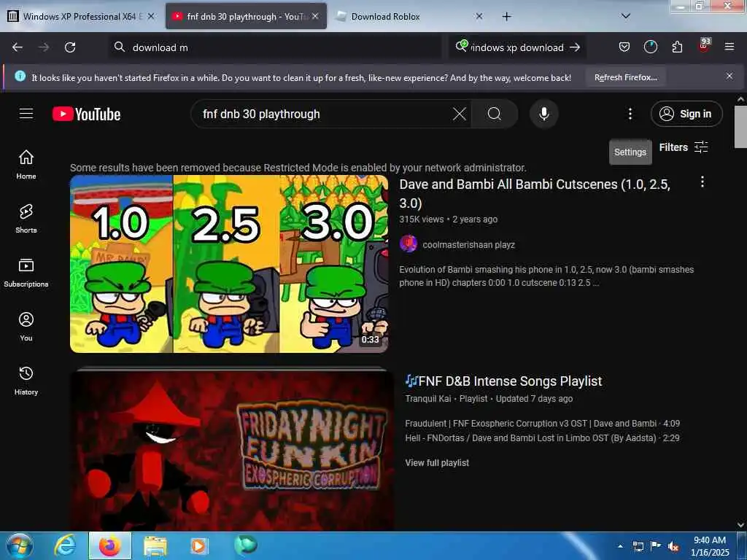Click the muted volume tray icon
This screenshot has width=747, height=560.
coord(673,546)
